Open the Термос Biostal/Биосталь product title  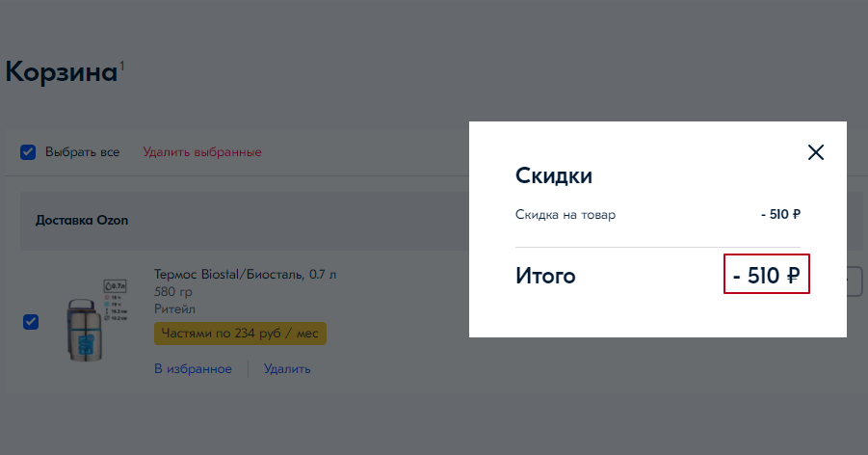click(245, 275)
